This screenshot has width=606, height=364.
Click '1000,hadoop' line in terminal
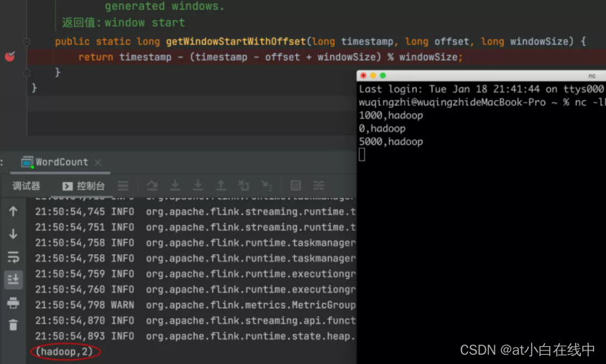391,116
